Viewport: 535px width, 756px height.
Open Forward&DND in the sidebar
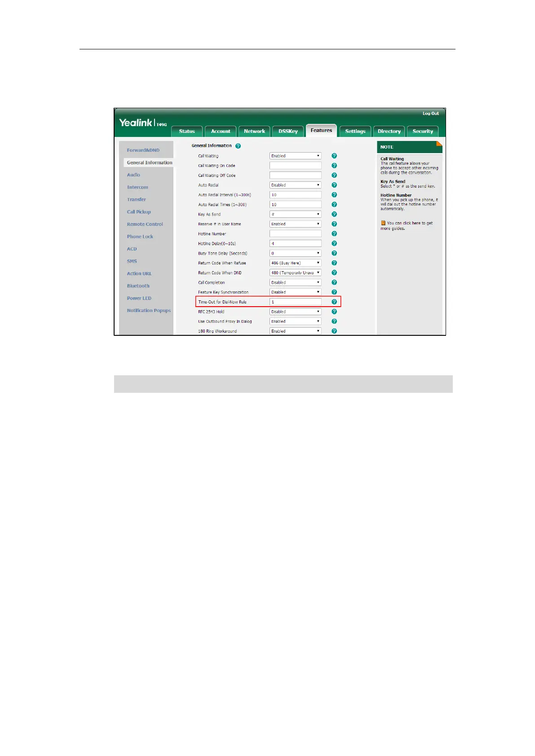click(143, 150)
